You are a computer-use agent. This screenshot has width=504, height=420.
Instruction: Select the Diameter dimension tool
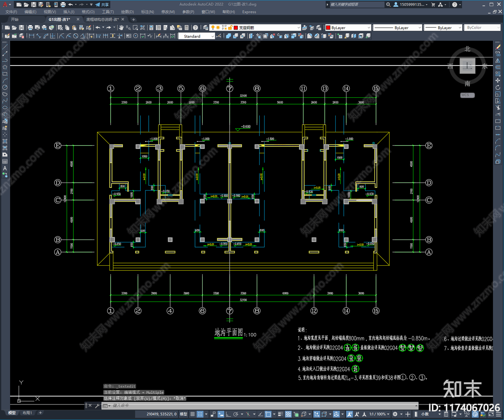coord(76,36)
